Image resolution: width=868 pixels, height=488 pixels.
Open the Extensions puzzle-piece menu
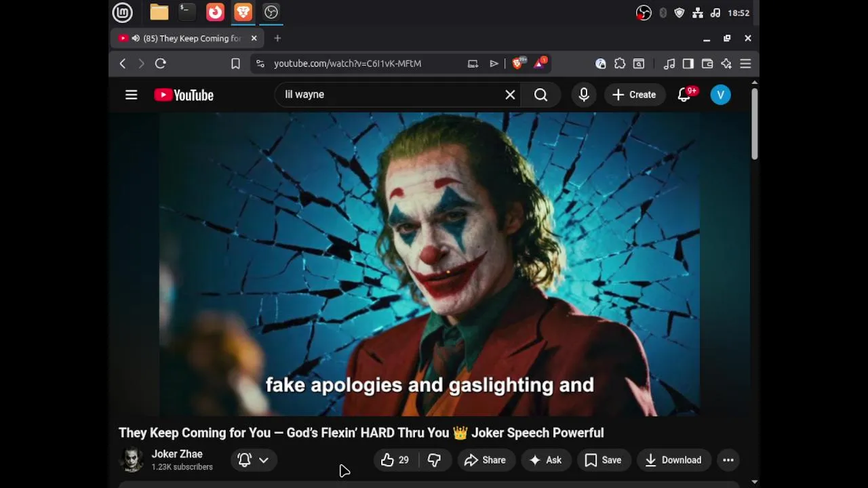(x=620, y=64)
